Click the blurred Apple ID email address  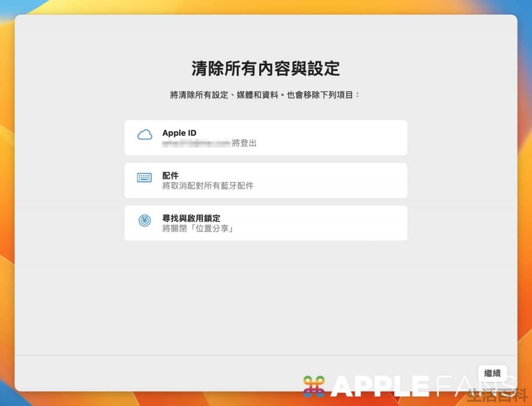click(196, 143)
